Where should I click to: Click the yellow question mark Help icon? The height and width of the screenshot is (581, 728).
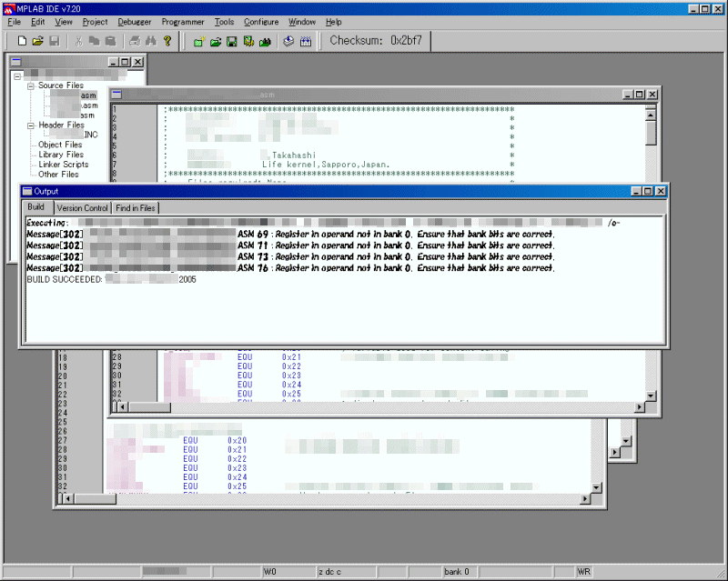[167, 41]
